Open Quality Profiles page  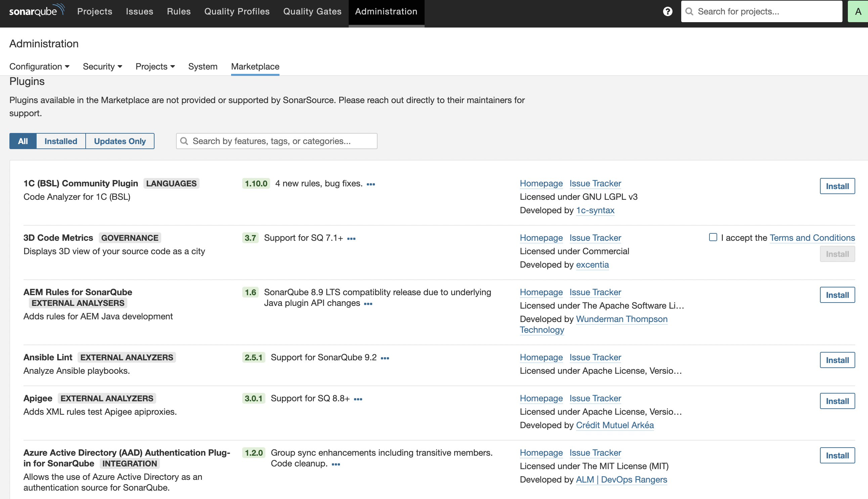pos(237,11)
